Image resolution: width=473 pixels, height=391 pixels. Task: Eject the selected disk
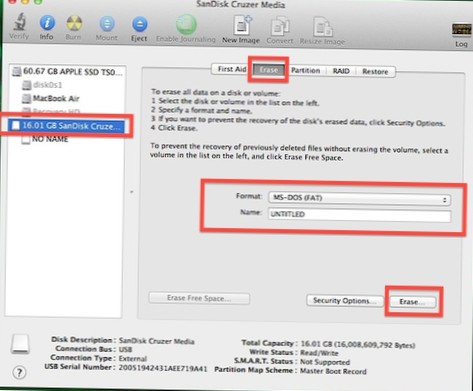click(139, 25)
